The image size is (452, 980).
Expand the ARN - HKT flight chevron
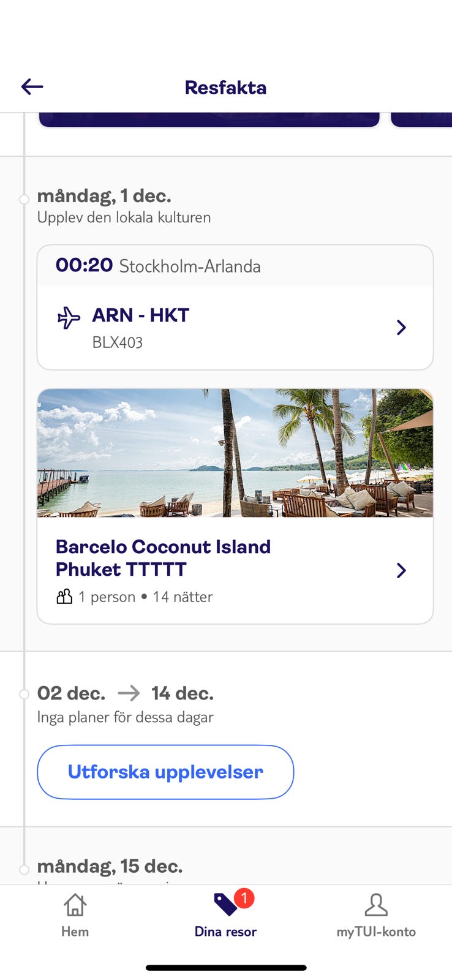pyautogui.click(x=401, y=328)
